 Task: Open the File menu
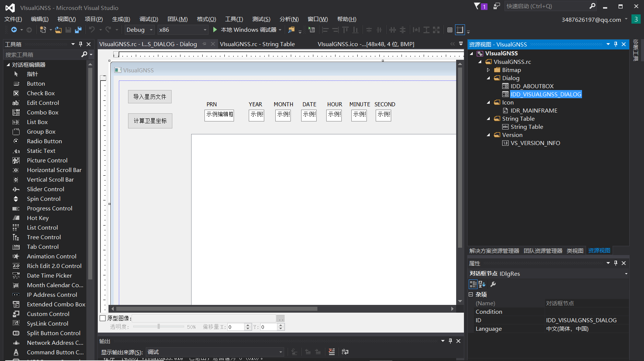pos(13,19)
